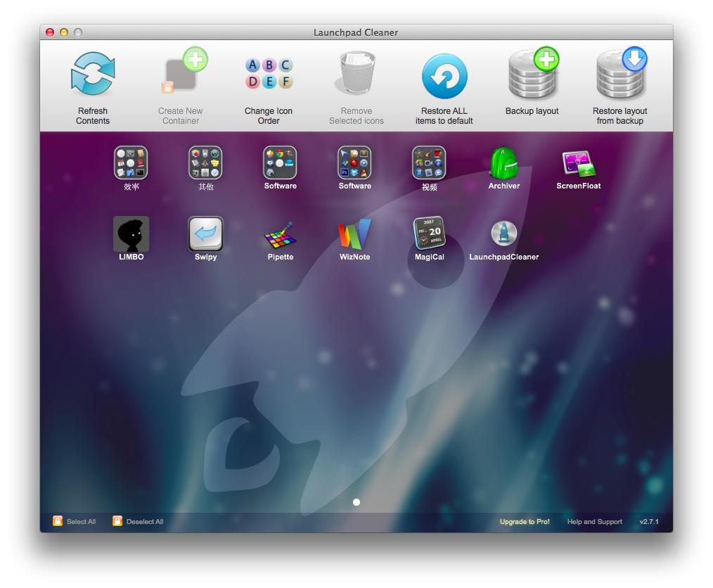Select the LIMBO game icon
Screen dimensions: 713x588
[x=131, y=234]
